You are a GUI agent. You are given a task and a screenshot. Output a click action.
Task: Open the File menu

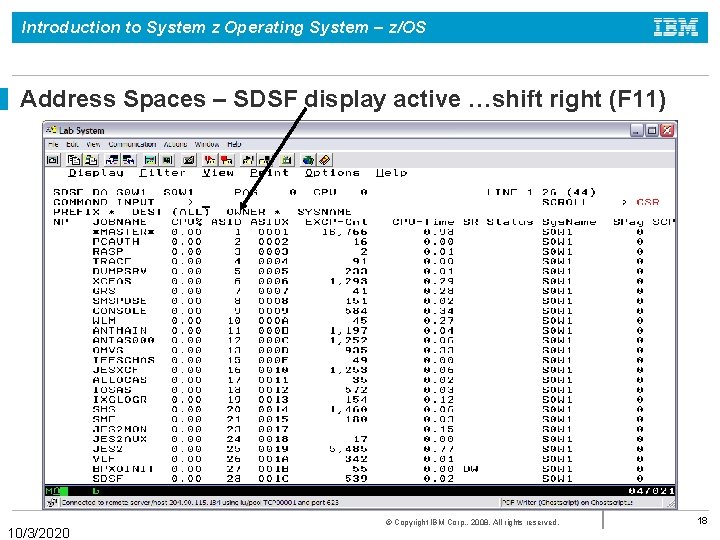(x=53, y=144)
